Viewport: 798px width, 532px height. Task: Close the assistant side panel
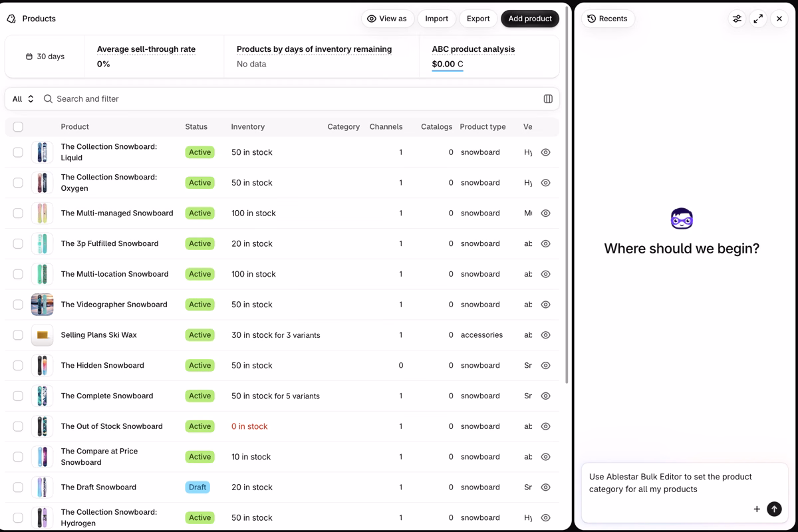coord(779,19)
